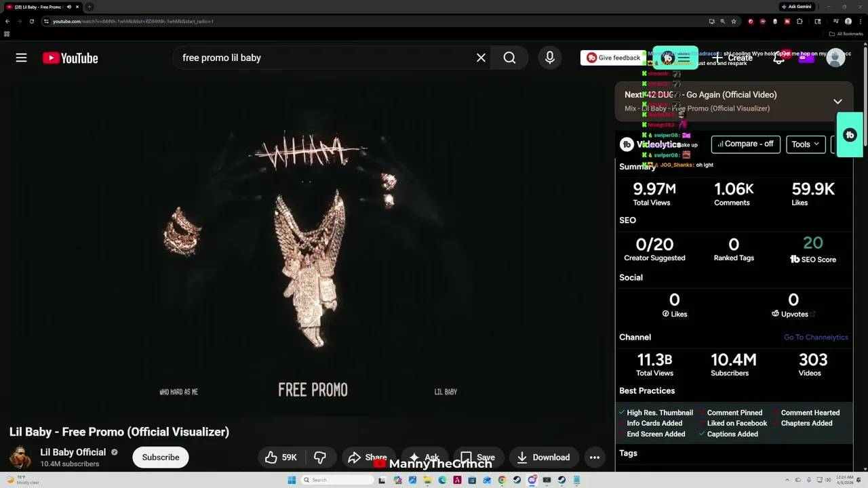The width and height of the screenshot is (868, 488).
Task: Open Lil Baby Official channel avatar
Action: click(20, 457)
